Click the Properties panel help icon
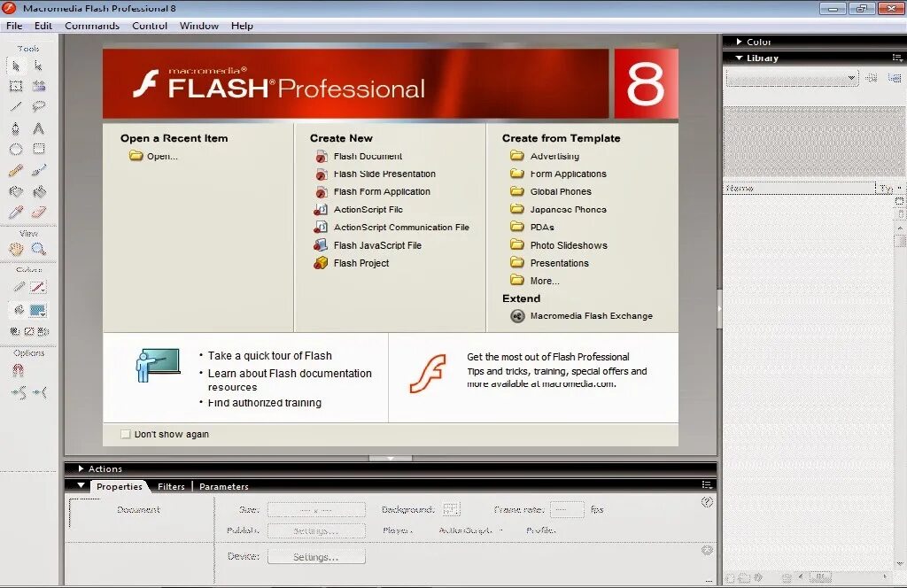907x588 pixels. point(707,502)
